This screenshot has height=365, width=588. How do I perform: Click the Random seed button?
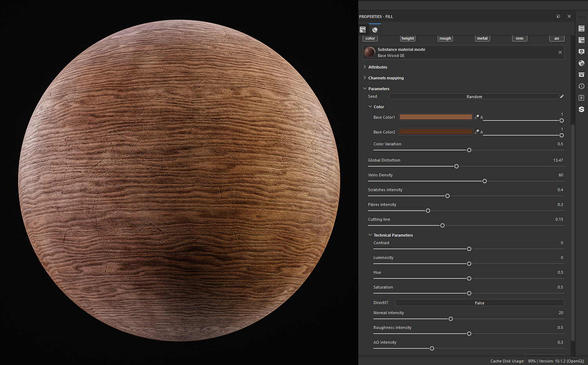[x=474, y=96]
